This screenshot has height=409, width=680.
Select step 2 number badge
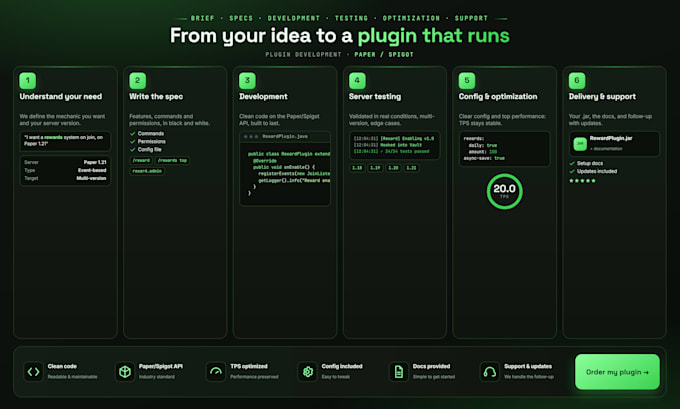[x=137, y=81]
